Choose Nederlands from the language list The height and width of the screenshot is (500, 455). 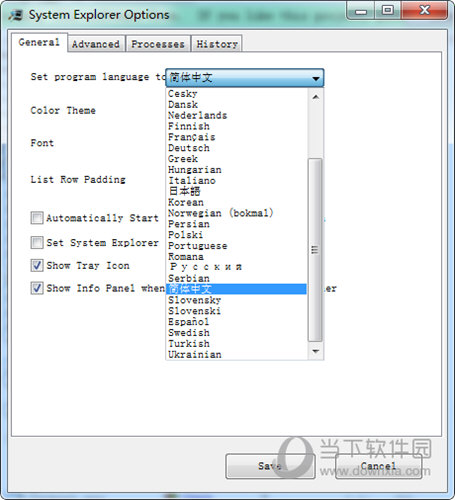coord(236,115)
